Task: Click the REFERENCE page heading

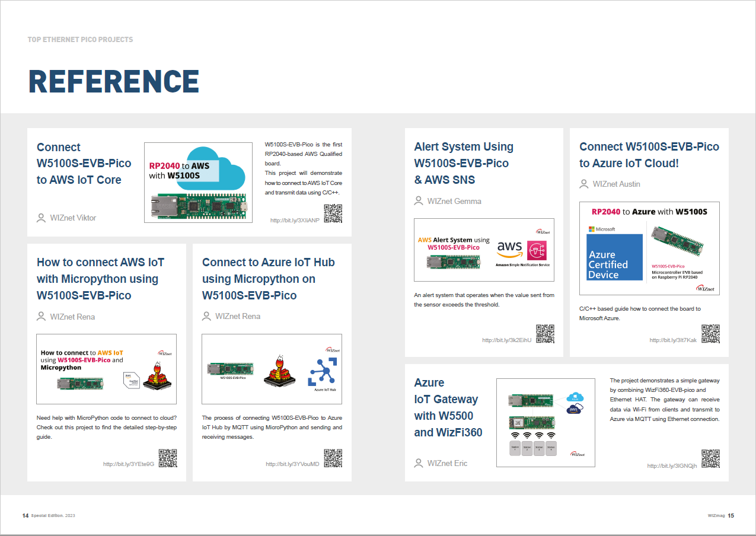Action: click(114, 81)
